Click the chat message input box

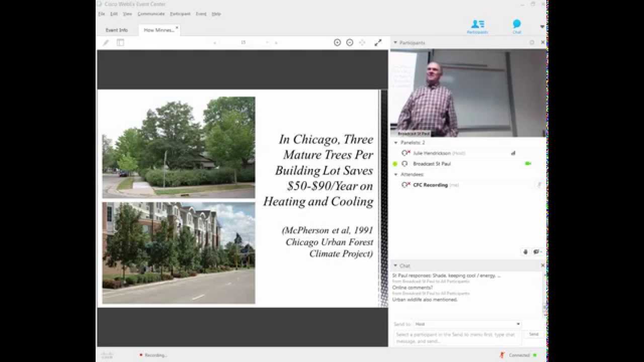457,338
